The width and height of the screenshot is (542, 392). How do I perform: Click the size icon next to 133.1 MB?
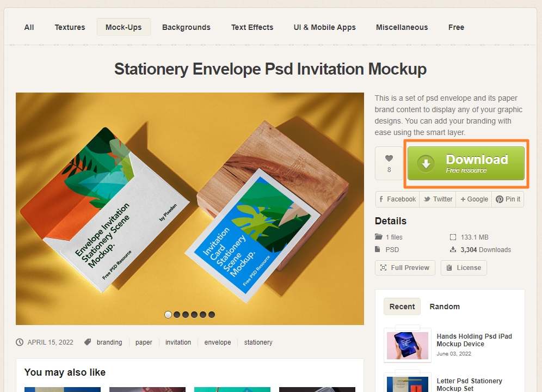pyautogui.click(x=453, y=237)
